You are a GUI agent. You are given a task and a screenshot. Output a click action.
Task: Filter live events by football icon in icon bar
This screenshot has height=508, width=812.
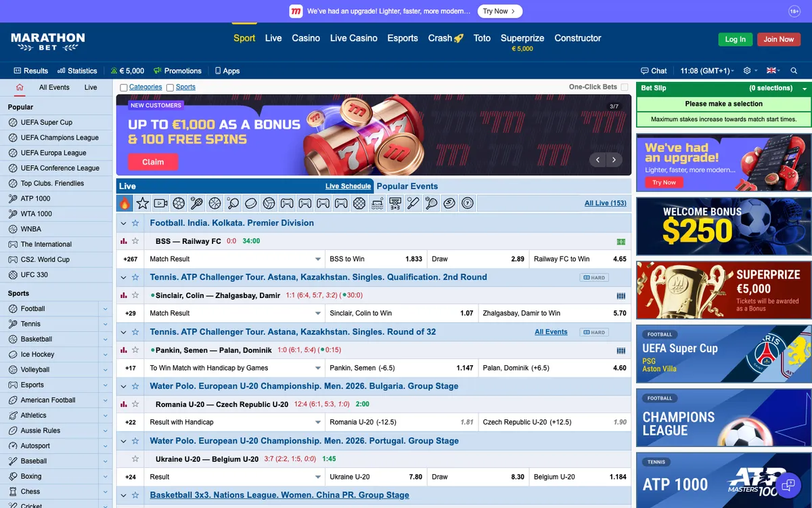[179, 203]
